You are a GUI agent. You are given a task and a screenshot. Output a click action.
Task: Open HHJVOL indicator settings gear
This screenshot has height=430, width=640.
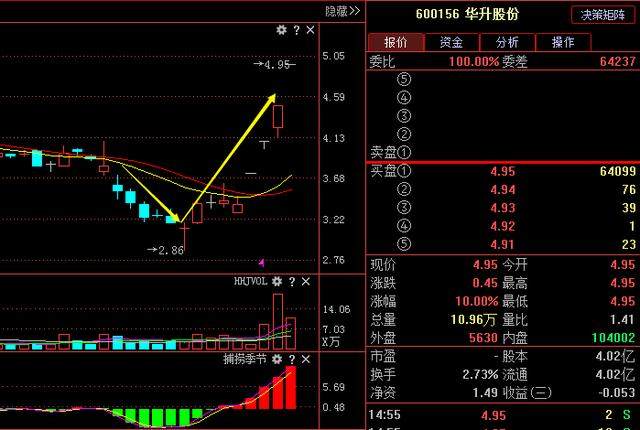(x=277, y=281)
